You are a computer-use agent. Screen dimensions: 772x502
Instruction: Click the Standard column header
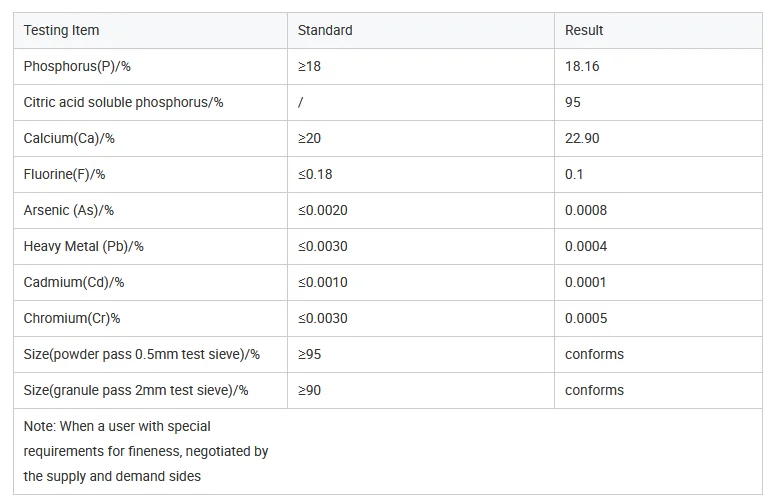click(x=325, y=30)
